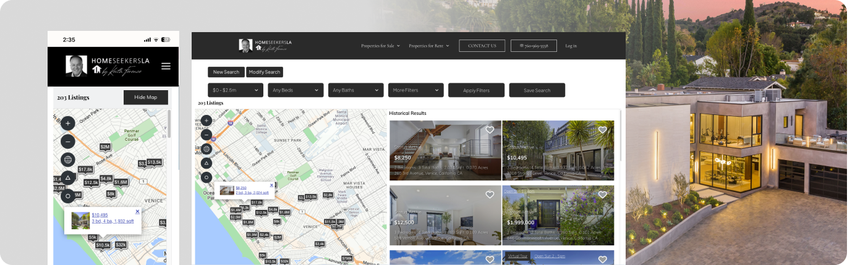Screen dimensions: 868x265
Task: Click the CONTACT US header button
Action: tap(482, 46)
